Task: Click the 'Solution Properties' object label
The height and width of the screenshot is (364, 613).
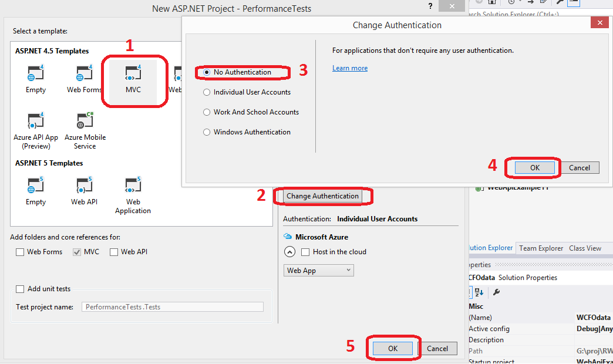Action: click(x=528, y=278)
